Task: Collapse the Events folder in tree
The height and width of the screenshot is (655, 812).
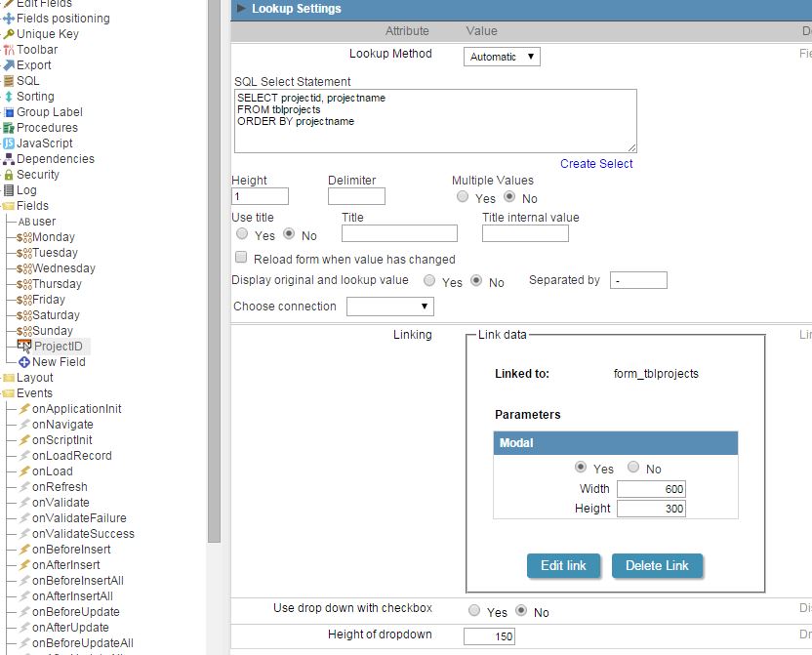Action: pos(8,393)
